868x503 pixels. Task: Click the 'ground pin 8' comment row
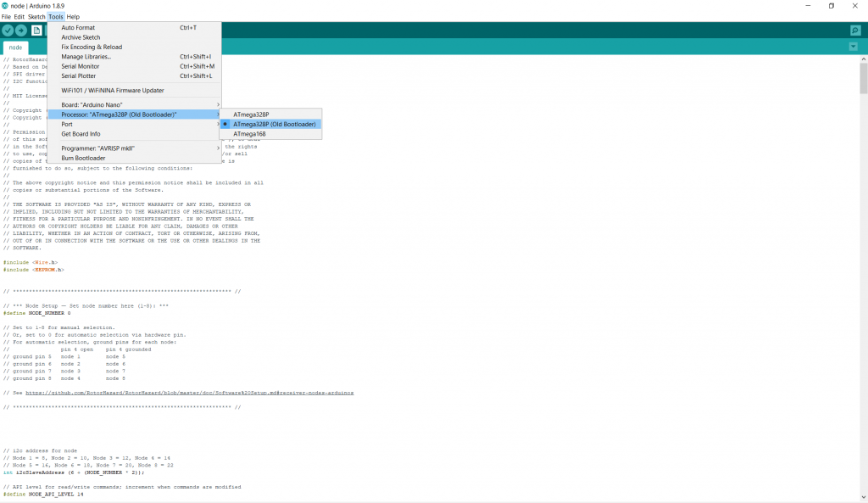pyautogui.click(x=64, y=378)
